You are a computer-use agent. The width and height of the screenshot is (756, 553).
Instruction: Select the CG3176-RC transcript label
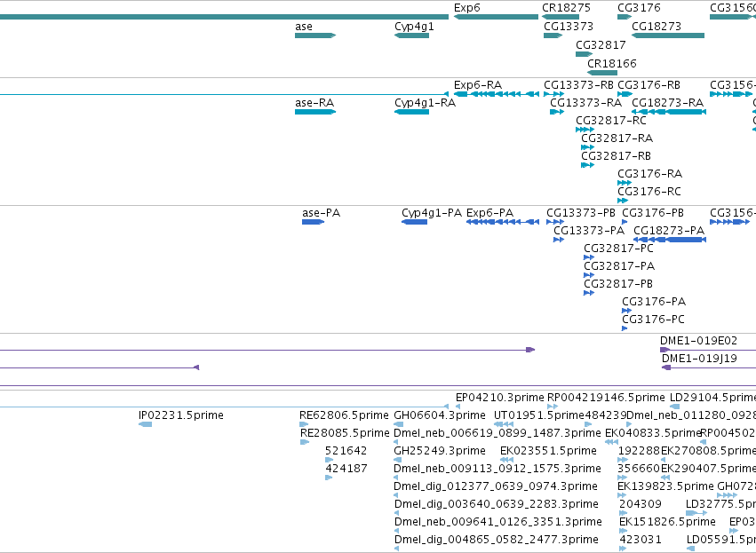649,192
